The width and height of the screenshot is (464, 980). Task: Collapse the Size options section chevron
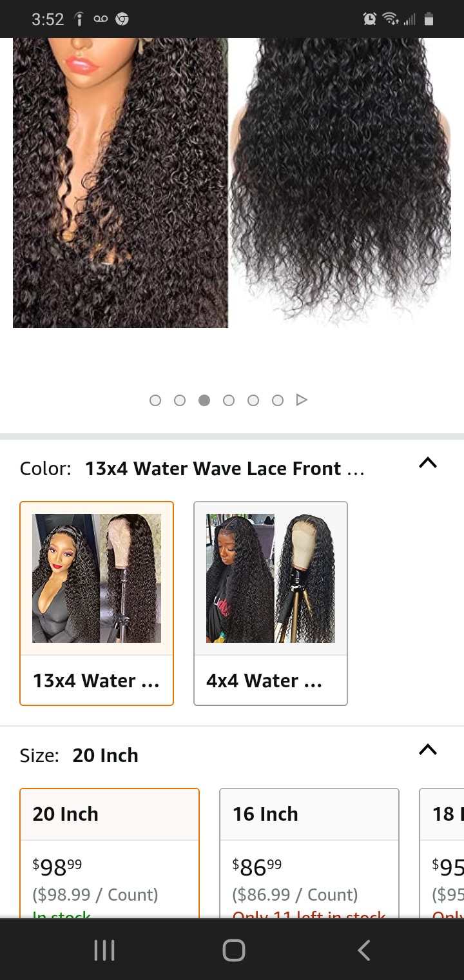(428, 749)
